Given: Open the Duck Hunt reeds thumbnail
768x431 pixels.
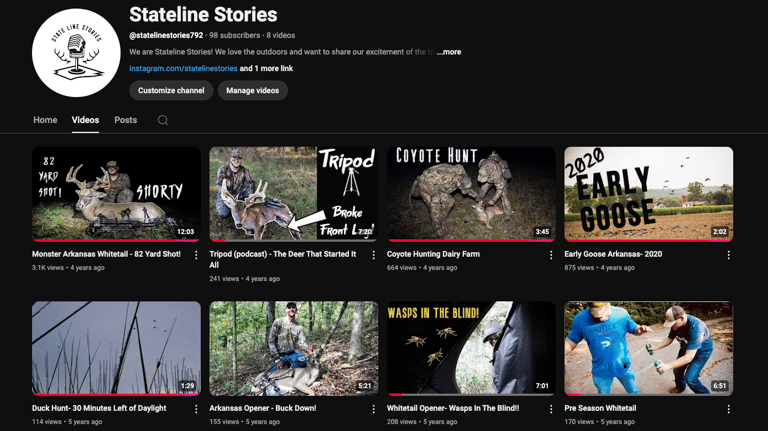Looking at the screenshot, I should point(116,348).
